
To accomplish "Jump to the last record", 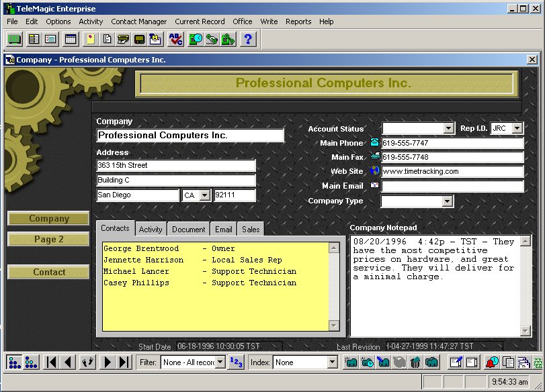I will tap(124, 362).
